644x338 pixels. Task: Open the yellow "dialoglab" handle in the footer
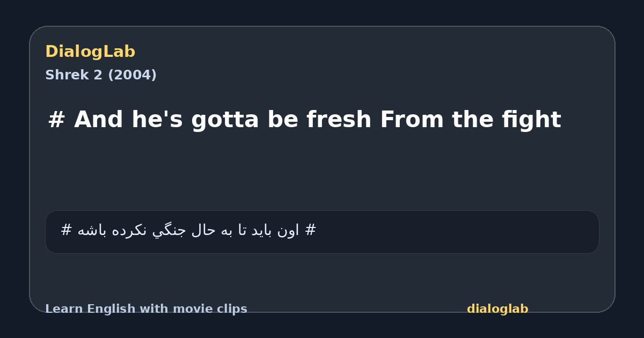click(497, 309)
